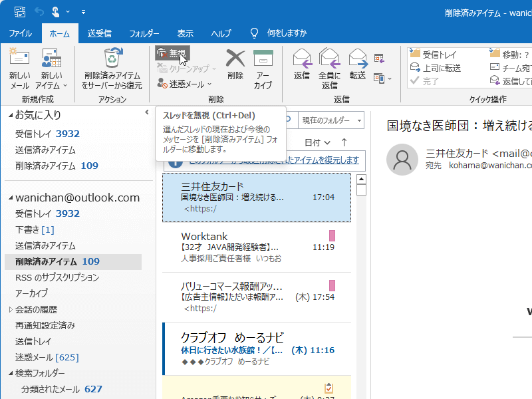Screen dimensions: 532x399
Task: Click the Undo arrow in quick access toolbar
Action: [x=39, y=12]
